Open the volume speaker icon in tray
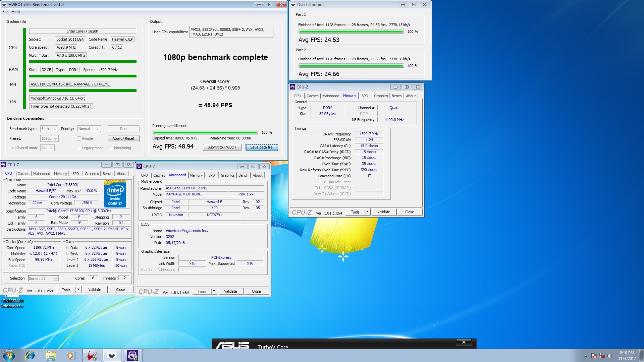The height and width of the screenshot is (362, 644). (x=610, y=356)
